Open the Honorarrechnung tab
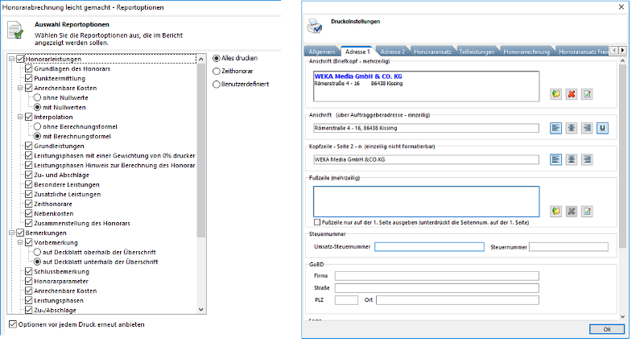The height and width of the screenshot is (342, 644). [x=526, y=52]
